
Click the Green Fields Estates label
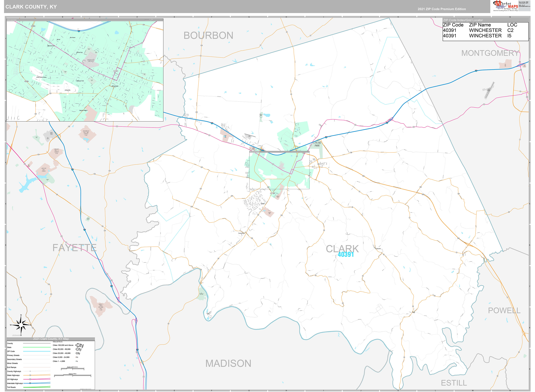(41, 77)
